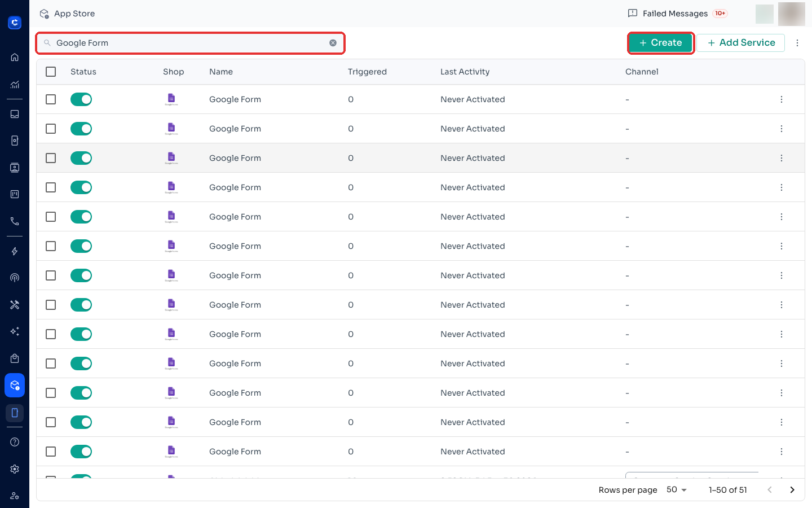Turn off the status toggle in the first row
This screenshot has height=508, width=812.
coord(81,99)
